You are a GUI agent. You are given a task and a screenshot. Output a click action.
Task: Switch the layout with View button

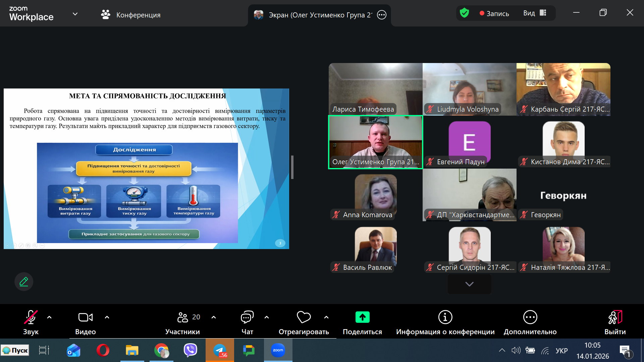click(x=535, y=13)
